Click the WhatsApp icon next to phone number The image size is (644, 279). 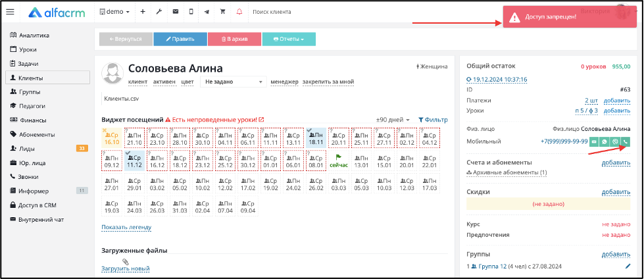605,141
